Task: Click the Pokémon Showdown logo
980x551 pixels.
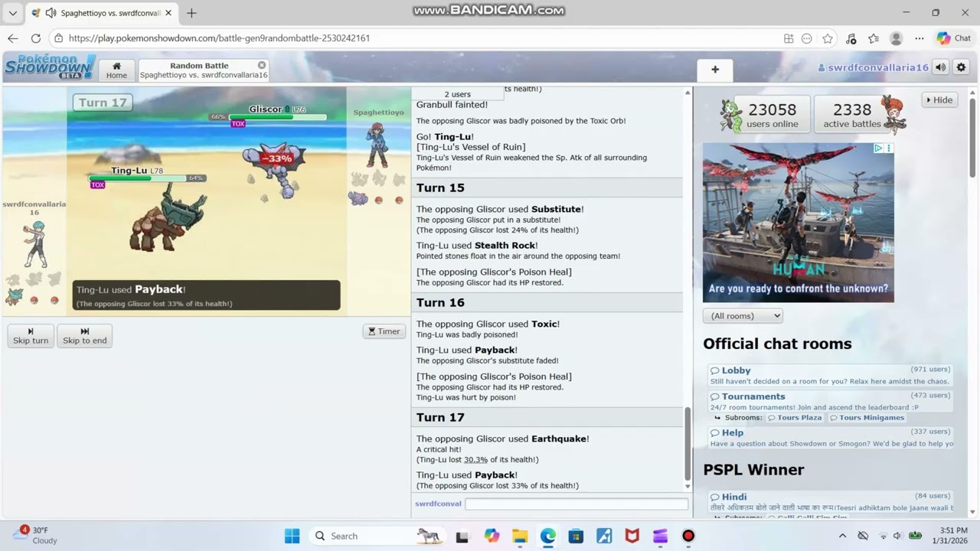Action: click(50, 67)
